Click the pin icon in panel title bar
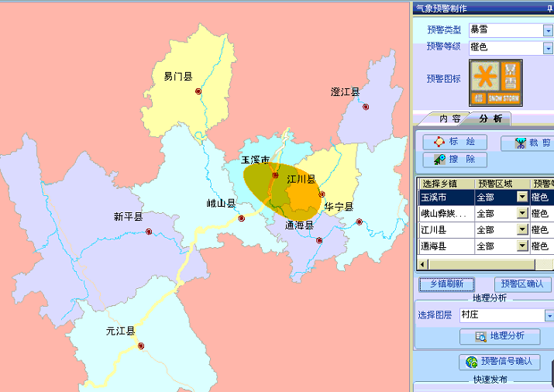This screenshot has height=392, width=554. (549, 9)
